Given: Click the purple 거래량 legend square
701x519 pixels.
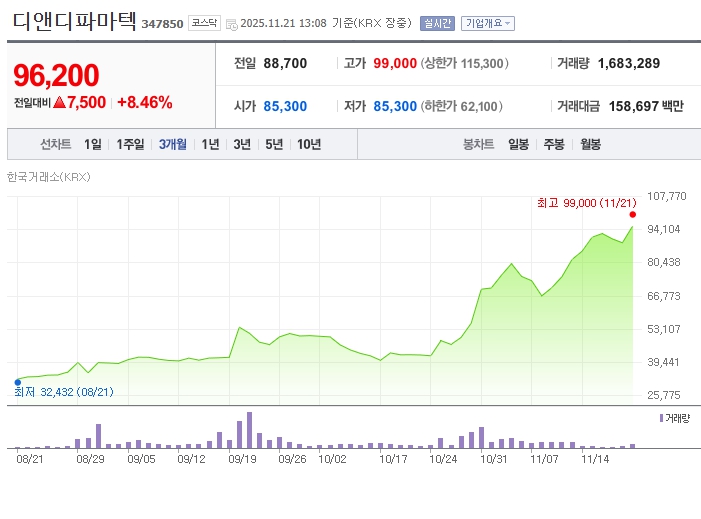Looking at the screenshot, I should tap(661, 418).
